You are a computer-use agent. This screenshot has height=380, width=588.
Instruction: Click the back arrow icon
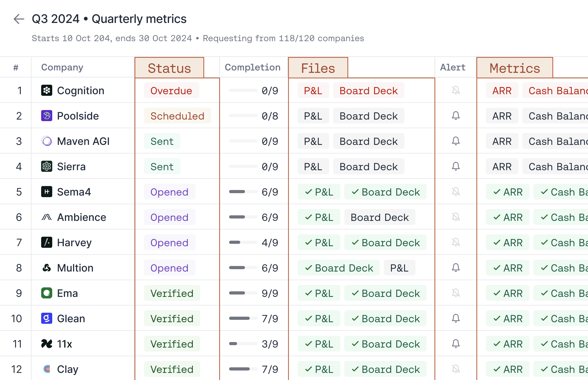19,19
